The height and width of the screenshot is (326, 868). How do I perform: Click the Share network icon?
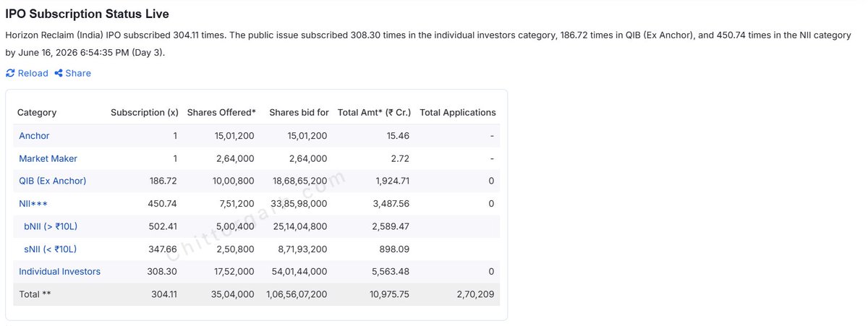(59, 73)
